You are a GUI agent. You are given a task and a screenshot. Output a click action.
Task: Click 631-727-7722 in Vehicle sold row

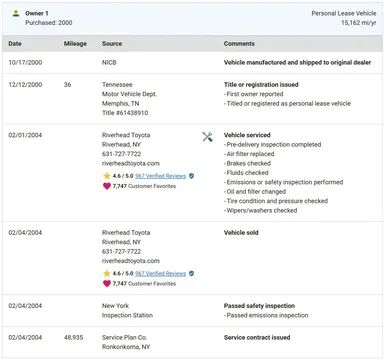121,251
